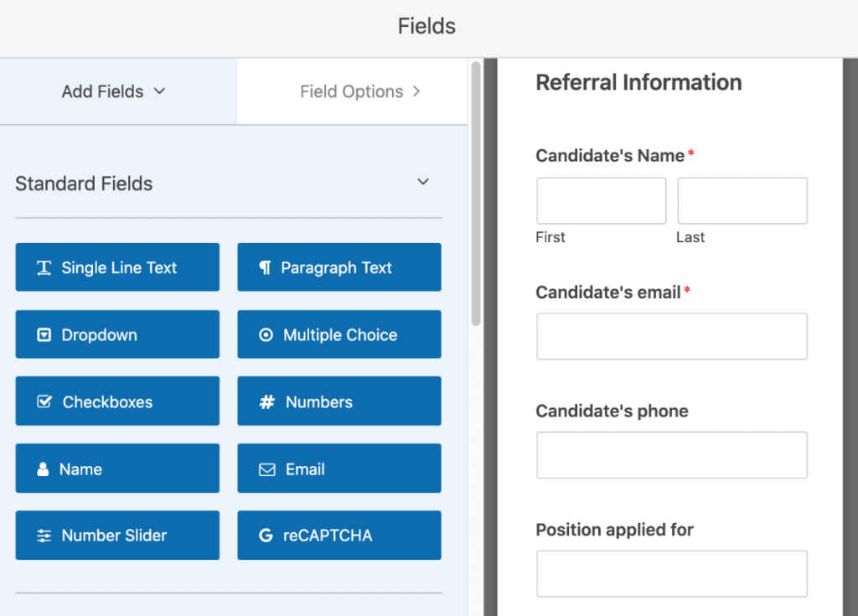Click the Checkboxes field check icon
This screenshot has width=858, height=616.
[44, 402]
